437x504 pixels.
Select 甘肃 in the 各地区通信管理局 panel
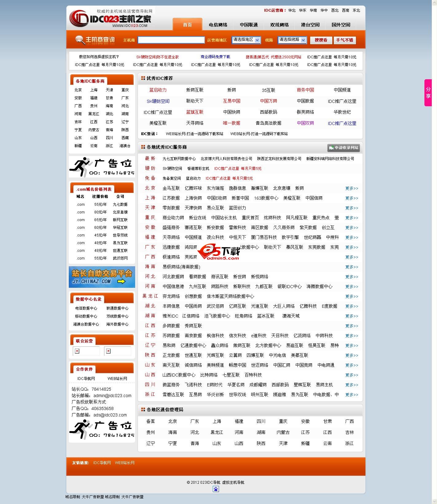(x=327, y=421)
